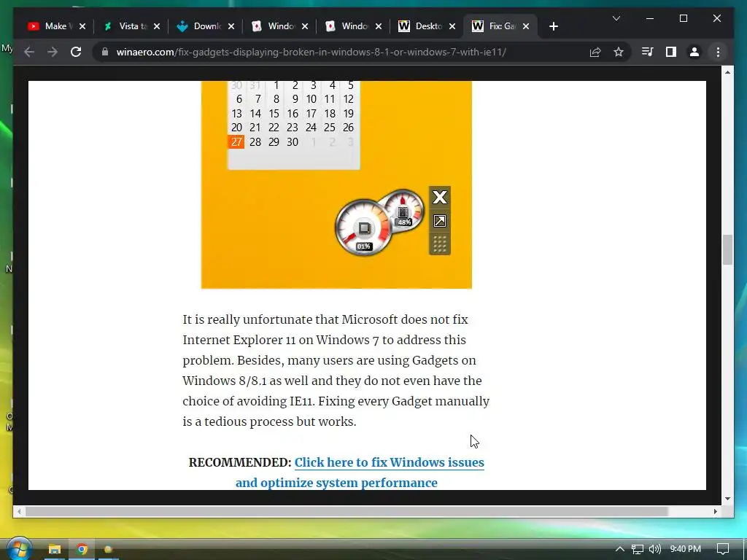The height and width of the screenshot is (560, 747).
Task: Go back with the browser back arrow
Action: [x=29, y=52]
